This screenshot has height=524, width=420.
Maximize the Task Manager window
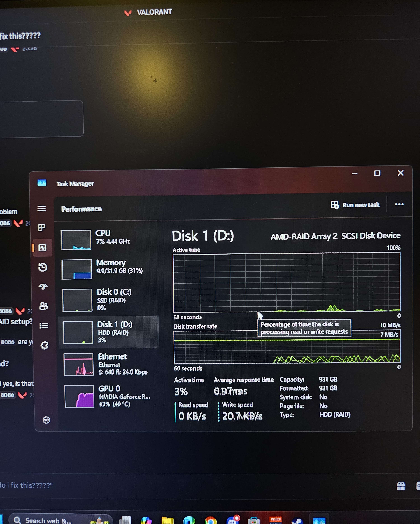pyautogui.click(x=377, y=173)
